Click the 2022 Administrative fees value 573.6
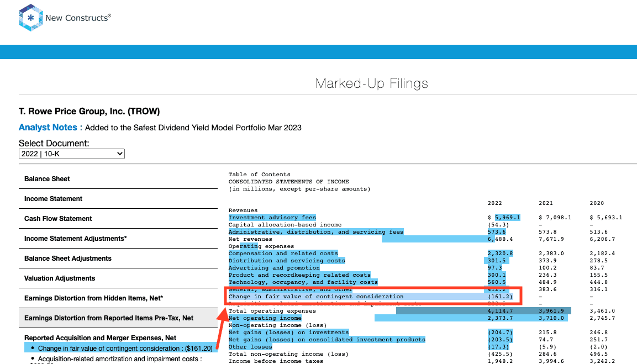Image resolution: width=637 pixels, height=364 pixels. [x=497, y=232]
